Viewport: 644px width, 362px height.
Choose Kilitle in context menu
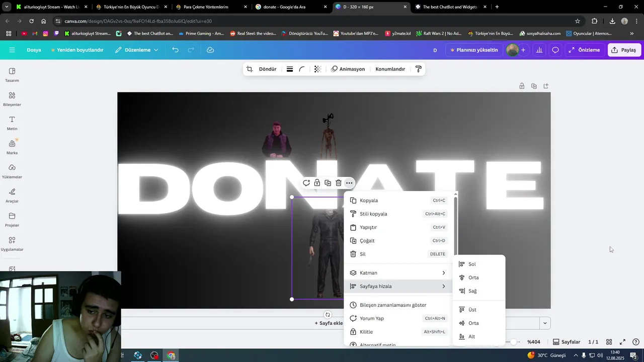click(398, 332)
